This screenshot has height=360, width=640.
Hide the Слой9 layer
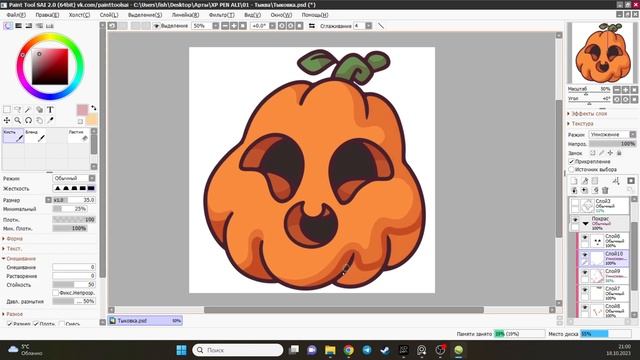pyautogui.click(x=584, y=273)
